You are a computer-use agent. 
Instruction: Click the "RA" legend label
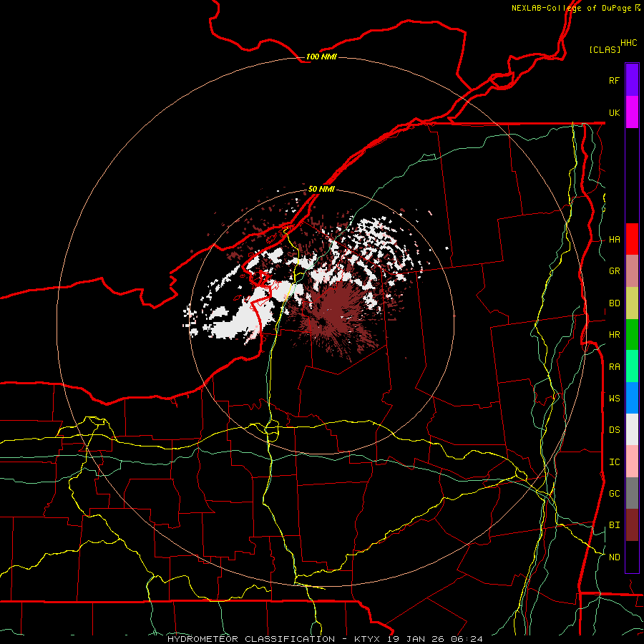pos(614,367)
